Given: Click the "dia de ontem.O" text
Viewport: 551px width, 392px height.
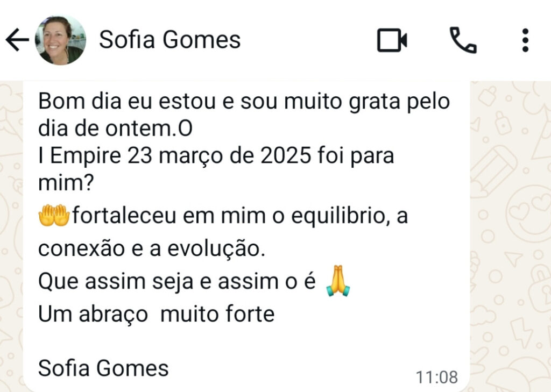Looking at the screenshot, I should [115, 127].
